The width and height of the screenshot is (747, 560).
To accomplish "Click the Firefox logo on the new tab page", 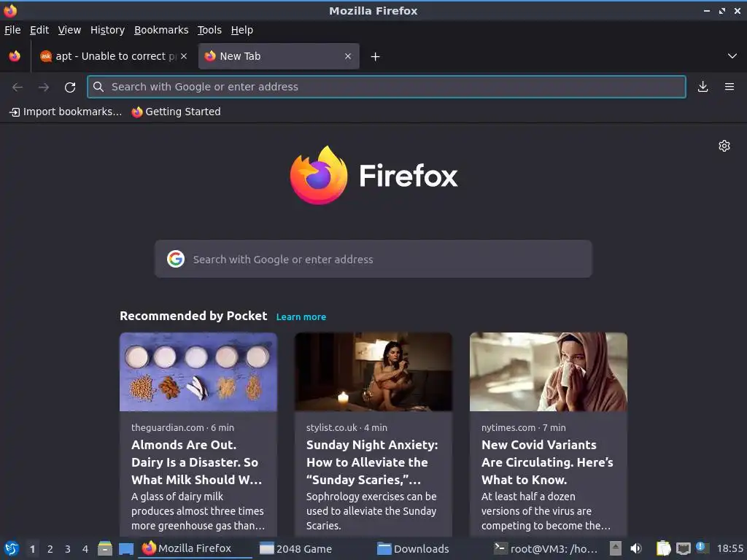I will [373, 176].
